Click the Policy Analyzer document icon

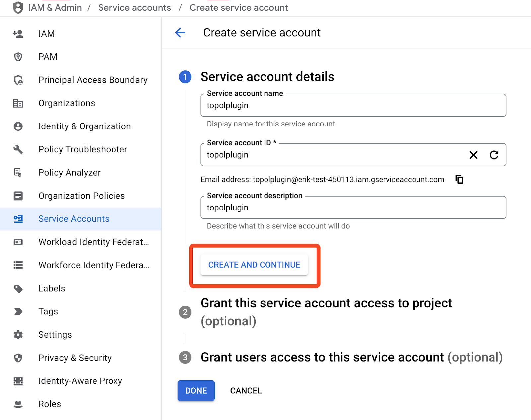(18, 173)
